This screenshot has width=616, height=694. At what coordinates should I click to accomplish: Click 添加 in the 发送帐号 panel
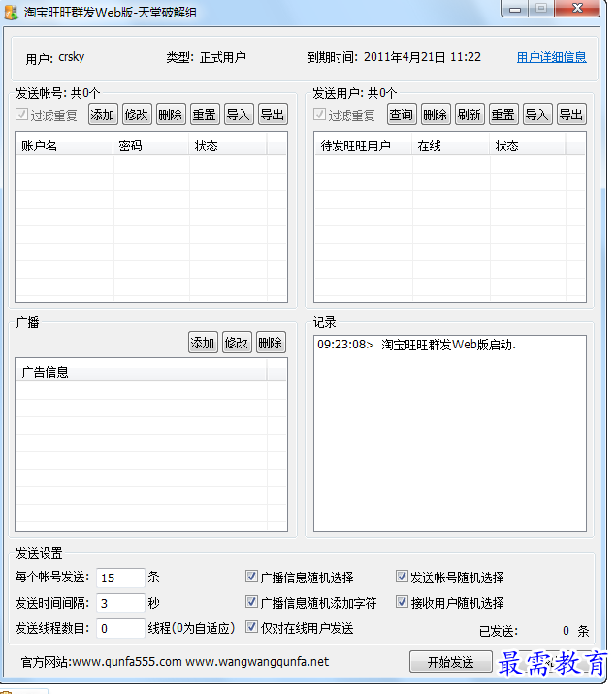[103, 115]
